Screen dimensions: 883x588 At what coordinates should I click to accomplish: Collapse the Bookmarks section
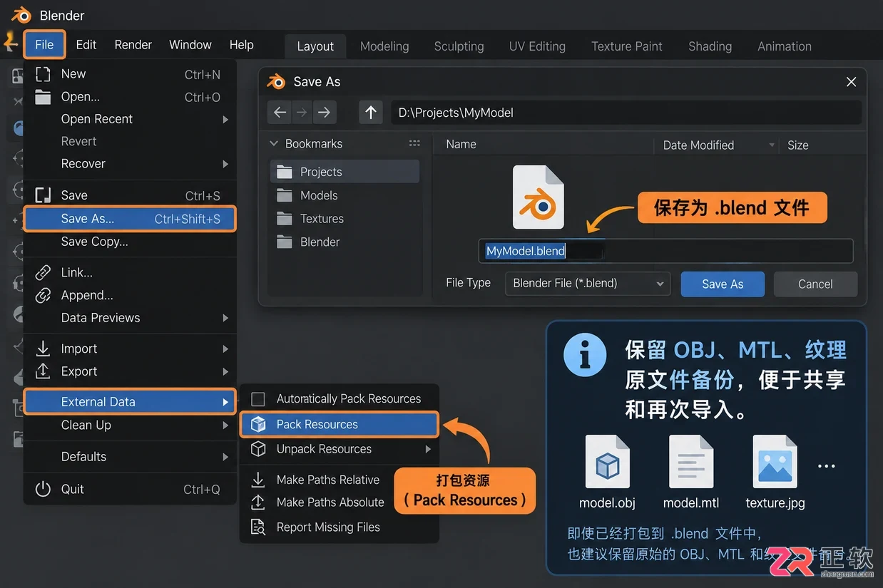(x=274, y=144)
